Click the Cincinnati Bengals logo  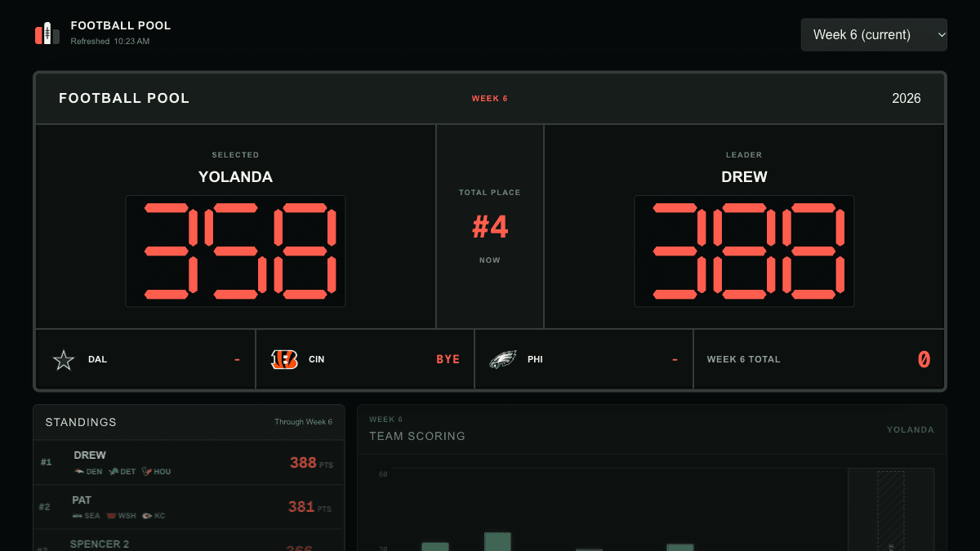point(283,359)
